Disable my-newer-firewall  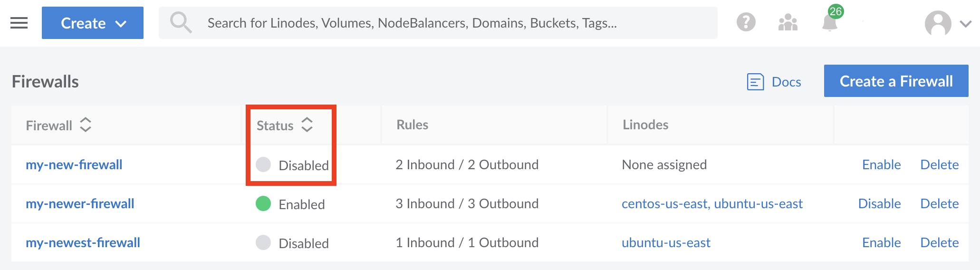(879, 203)
